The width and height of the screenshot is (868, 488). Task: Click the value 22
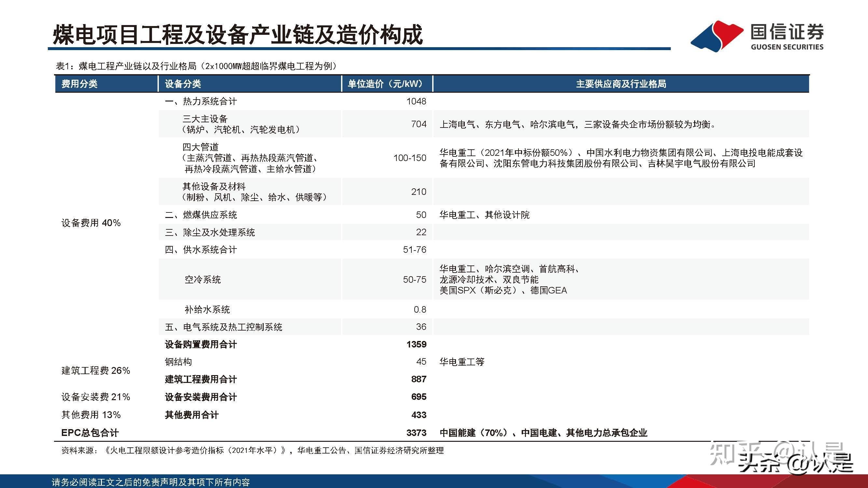coord(421,232)
